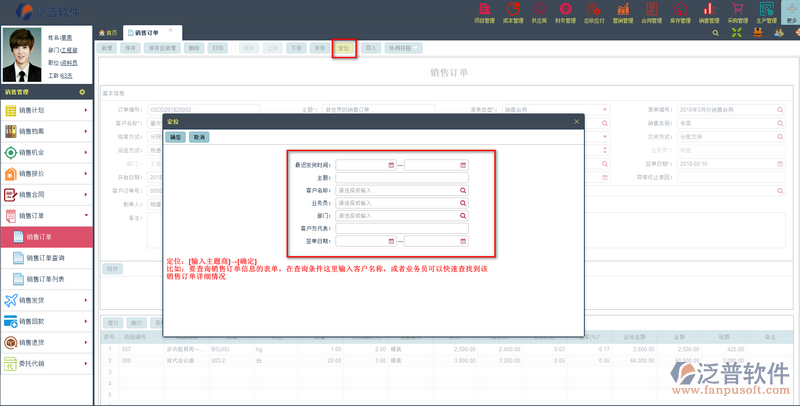The image size is (800, 406).
Task: Go to last record with 末张
Action: [x=320, y=48]
